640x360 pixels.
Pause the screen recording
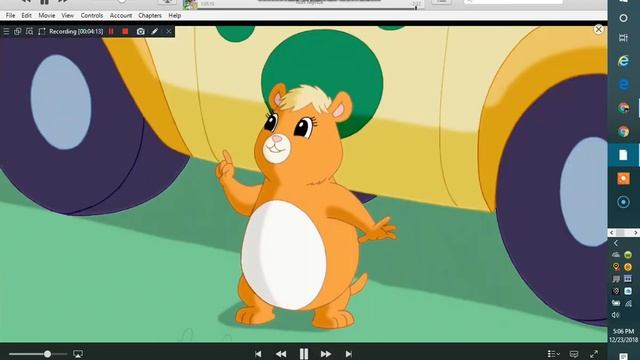pos(111,31)
